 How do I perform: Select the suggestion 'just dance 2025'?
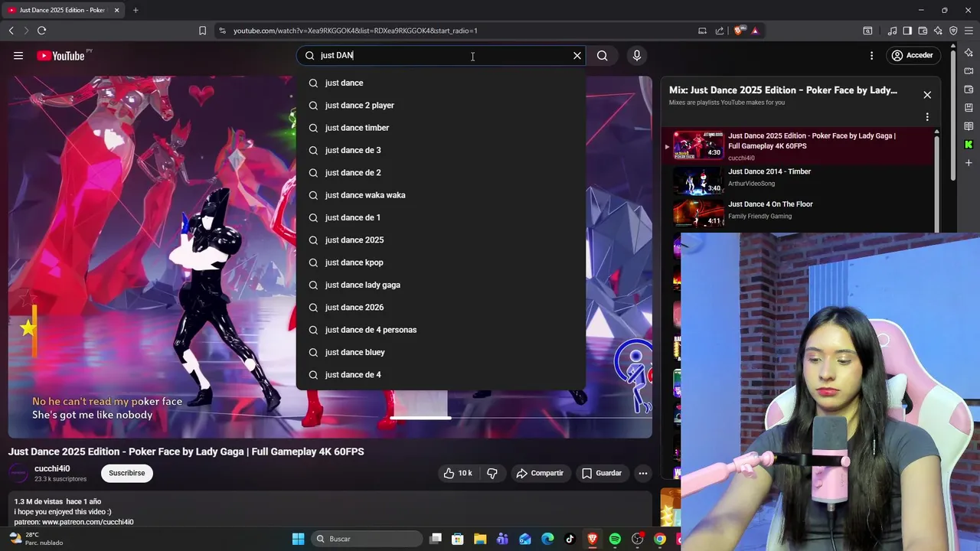tap(440, 240)
